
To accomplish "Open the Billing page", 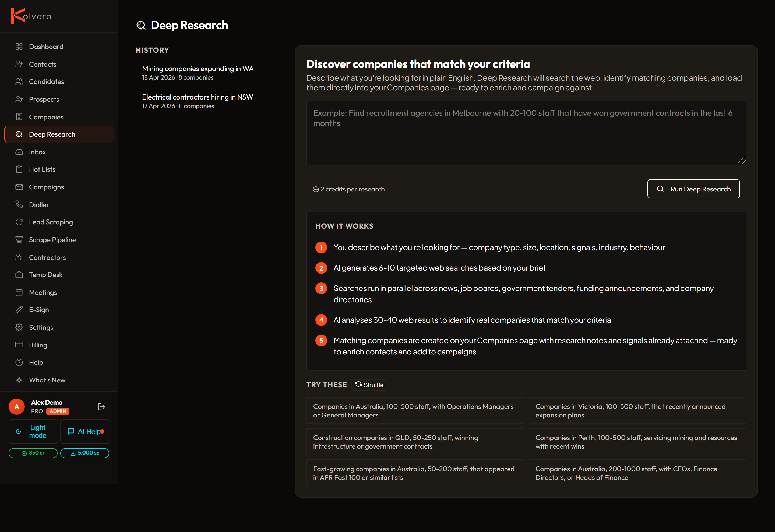I will coord(59,345).
